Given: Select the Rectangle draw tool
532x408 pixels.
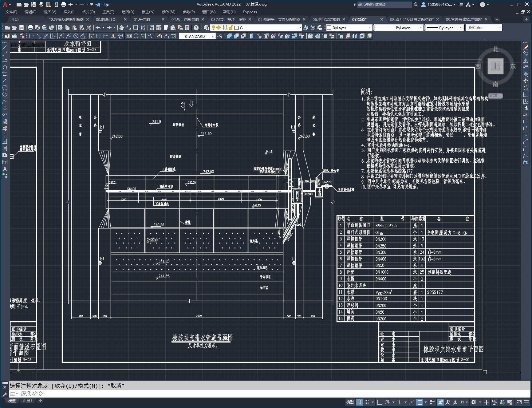Looking at the screenshot, I should click(x=5, y=74).
